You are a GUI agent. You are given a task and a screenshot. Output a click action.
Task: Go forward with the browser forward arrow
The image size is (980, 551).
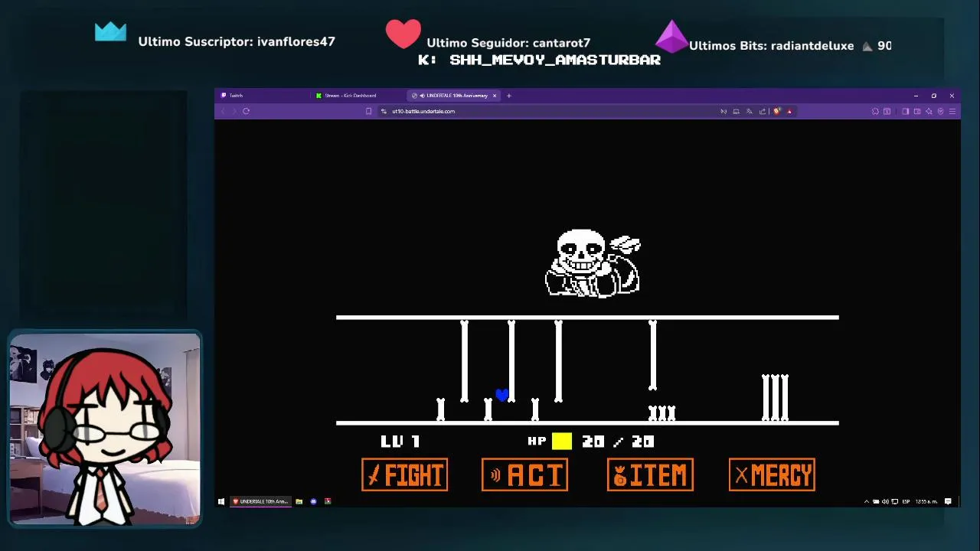tap(234, 111)
